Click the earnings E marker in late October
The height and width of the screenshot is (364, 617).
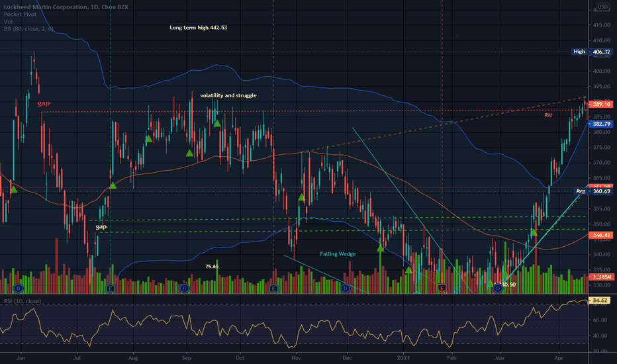tap(274, 289)
